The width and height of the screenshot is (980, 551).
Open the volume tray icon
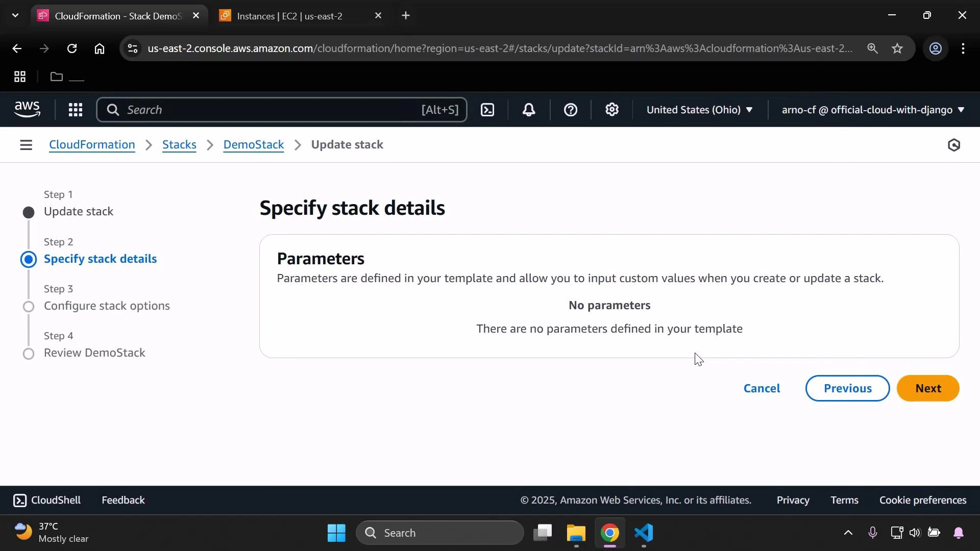[915, 533]
